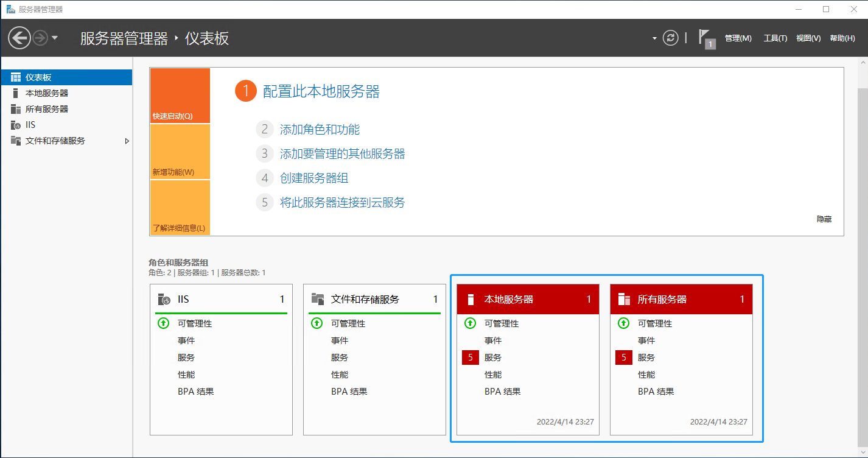
Task: Click the step 4 circle icon
Action: 264,178
